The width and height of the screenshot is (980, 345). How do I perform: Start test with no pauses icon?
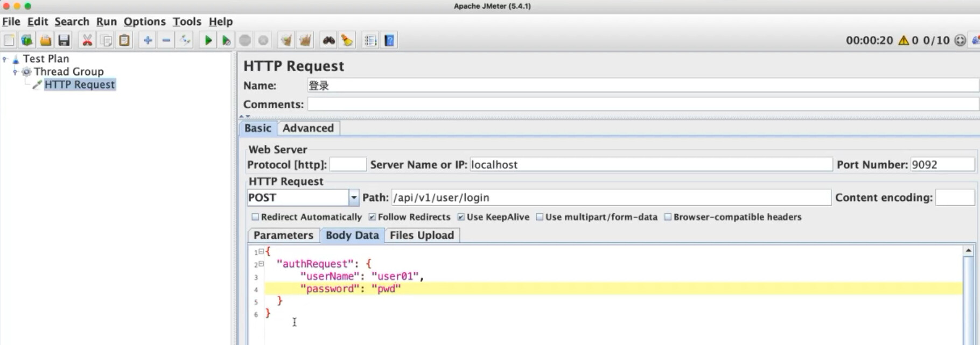227,40
